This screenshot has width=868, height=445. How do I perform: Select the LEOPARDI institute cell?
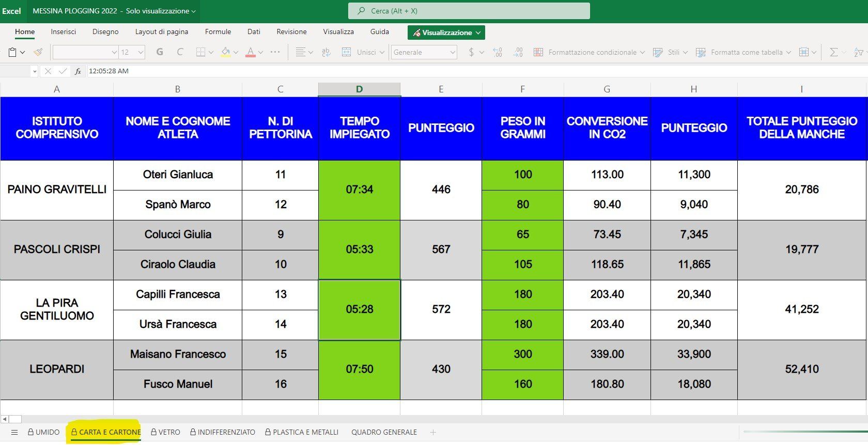57,370
